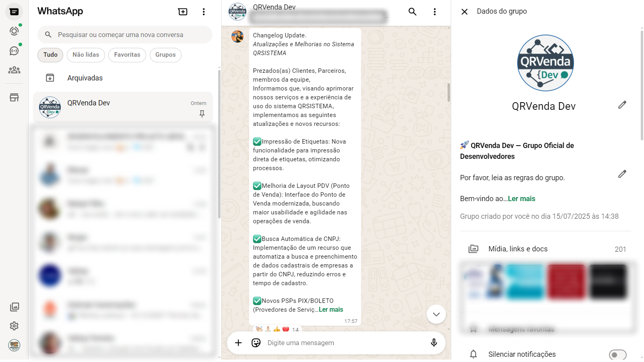Viewport: 644px width, 362px height.
Task: Expand message with Ler mais link
Action: [x=331, y=310]
